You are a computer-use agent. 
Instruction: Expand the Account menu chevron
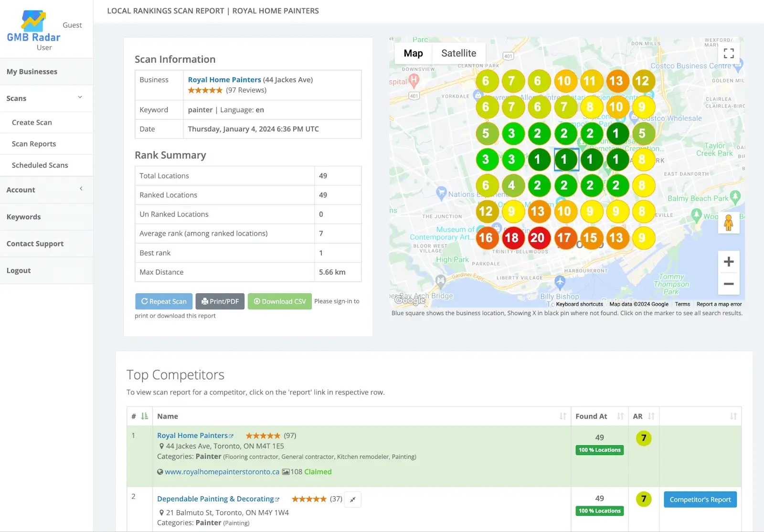[81, 189]
